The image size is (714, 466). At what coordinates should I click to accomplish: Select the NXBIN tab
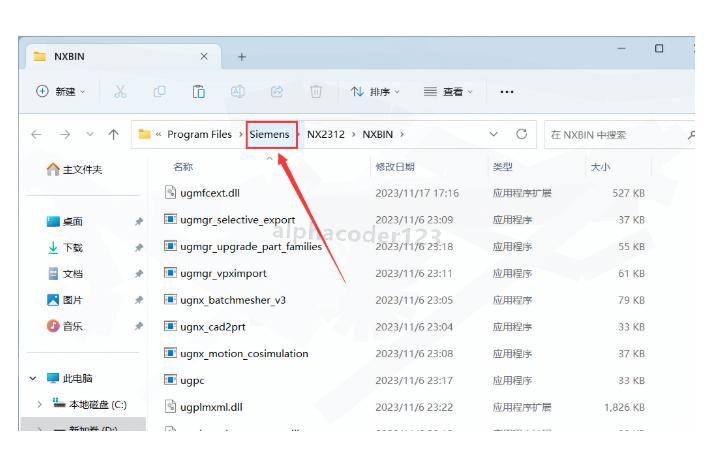123,56
